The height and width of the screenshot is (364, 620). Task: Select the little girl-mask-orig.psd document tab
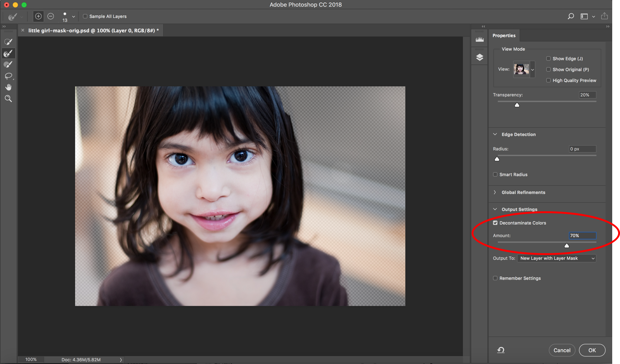[x=93, y=30]
